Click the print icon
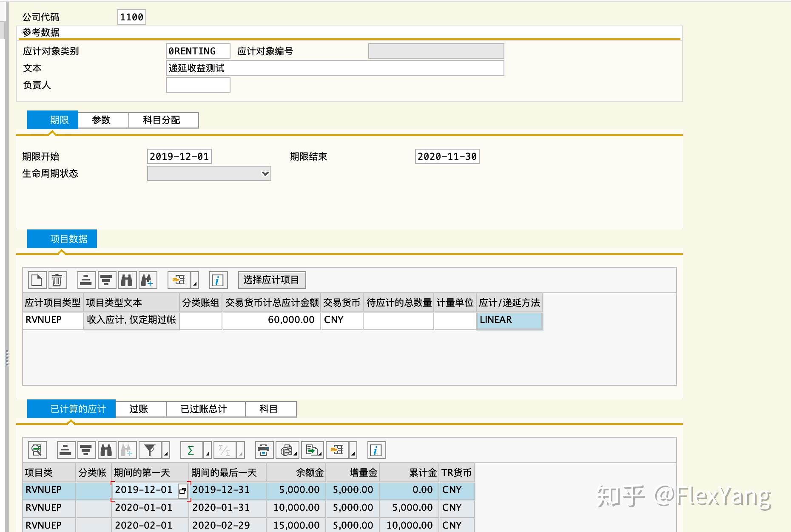Viewport: 791px width, 532px height. point(264,450)
